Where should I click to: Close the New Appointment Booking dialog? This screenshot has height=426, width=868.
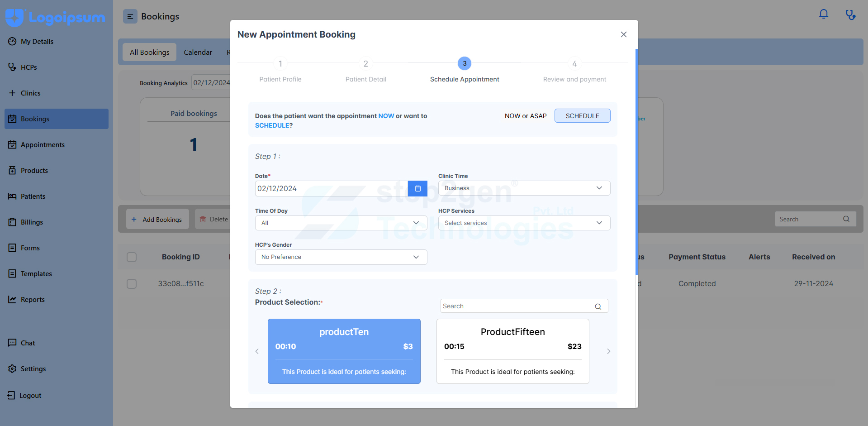tap(624, 34)
